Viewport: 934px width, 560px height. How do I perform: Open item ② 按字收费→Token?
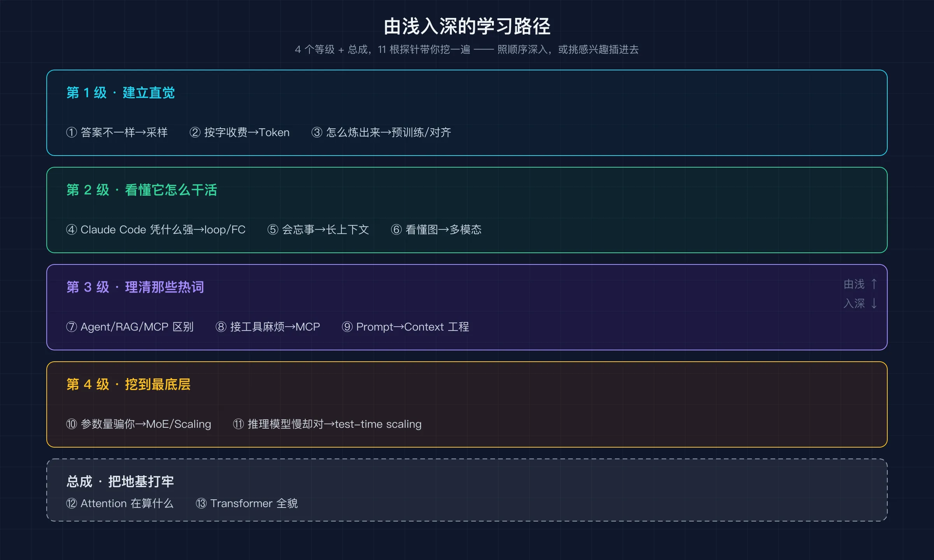tap(239, 132)
